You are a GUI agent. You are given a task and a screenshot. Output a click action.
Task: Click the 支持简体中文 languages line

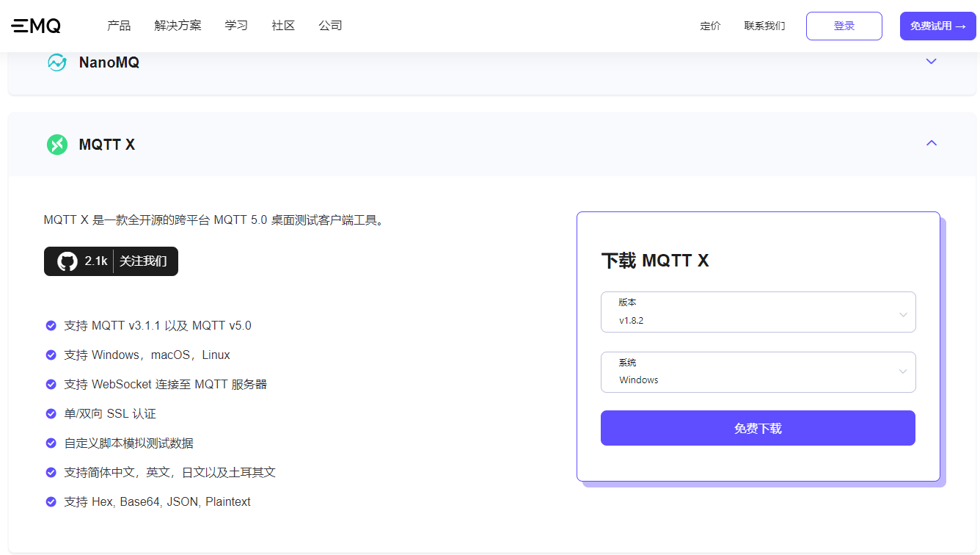(169, 473)
